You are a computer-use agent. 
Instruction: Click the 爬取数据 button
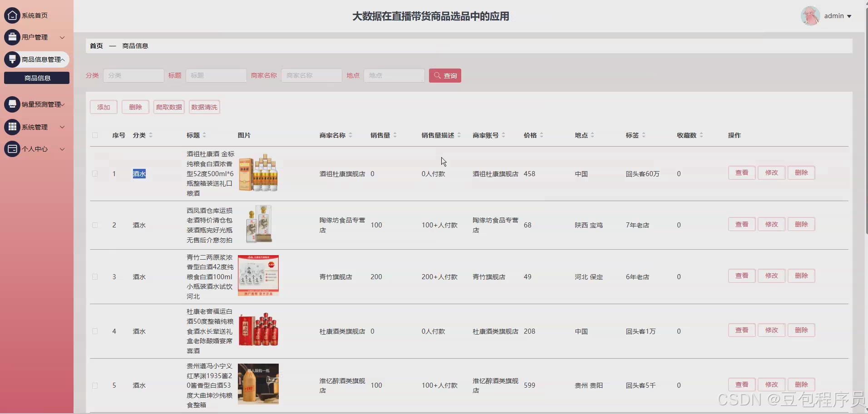click(x=168, y=107)
